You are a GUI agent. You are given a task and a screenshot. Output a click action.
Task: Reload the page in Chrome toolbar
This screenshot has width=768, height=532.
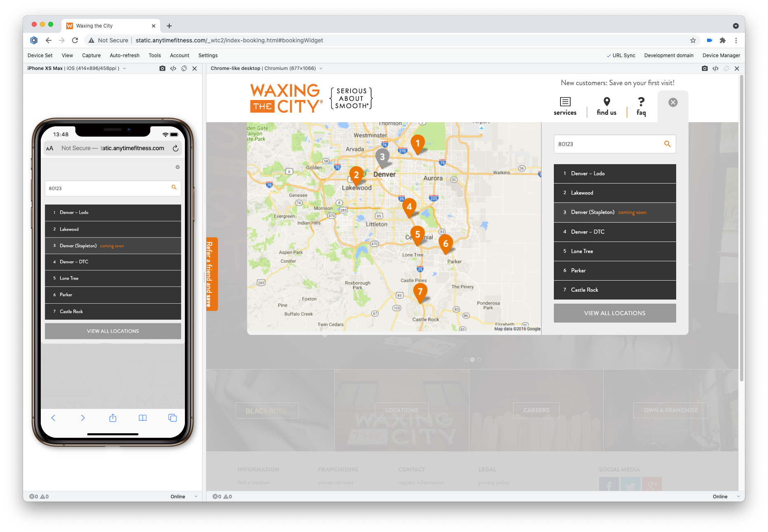coord(75,40)
